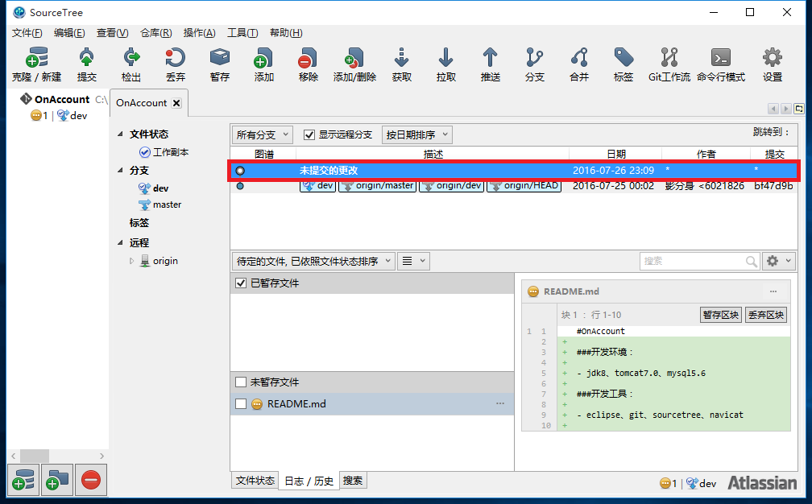Open the gear options dropdown near search
The height and width of the screenshot is (504, 812).
click(779, 262)
